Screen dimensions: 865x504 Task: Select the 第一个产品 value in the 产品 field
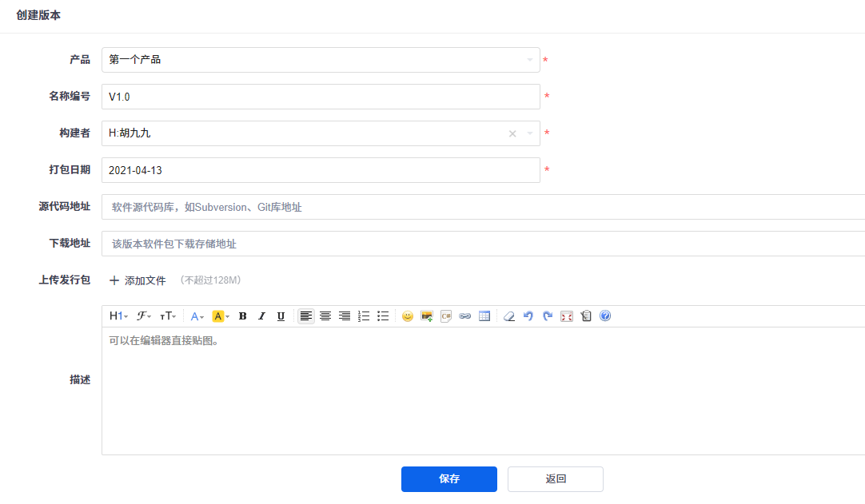(x=134, y=60)
